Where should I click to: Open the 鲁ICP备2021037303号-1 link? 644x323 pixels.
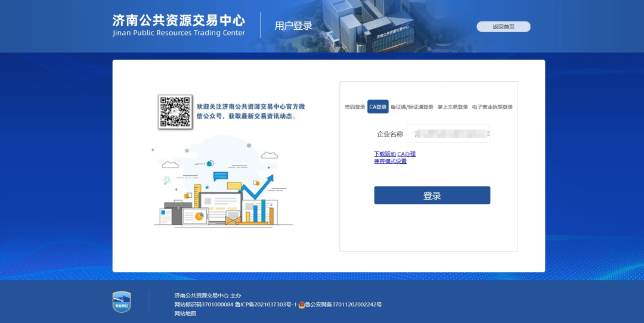tap(265, 305)
